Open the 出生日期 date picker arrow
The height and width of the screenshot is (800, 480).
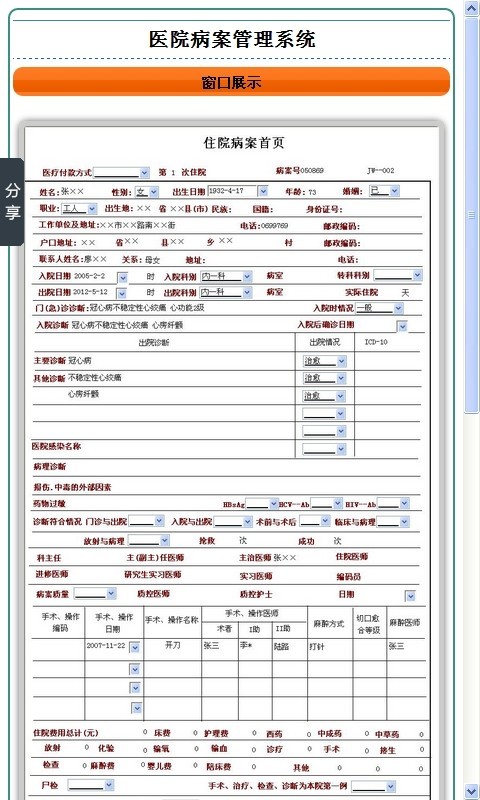263,191
